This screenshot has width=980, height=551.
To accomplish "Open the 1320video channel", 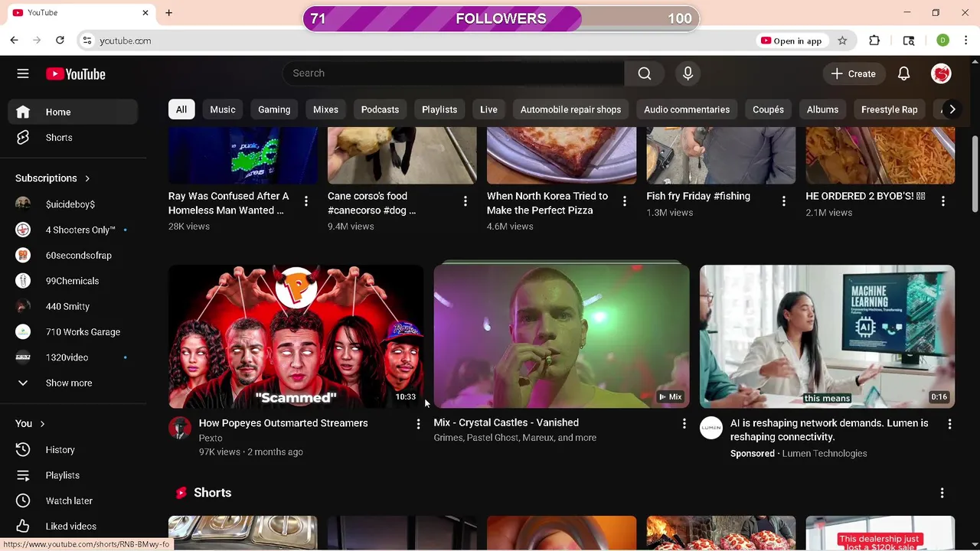I will point(73,357).
